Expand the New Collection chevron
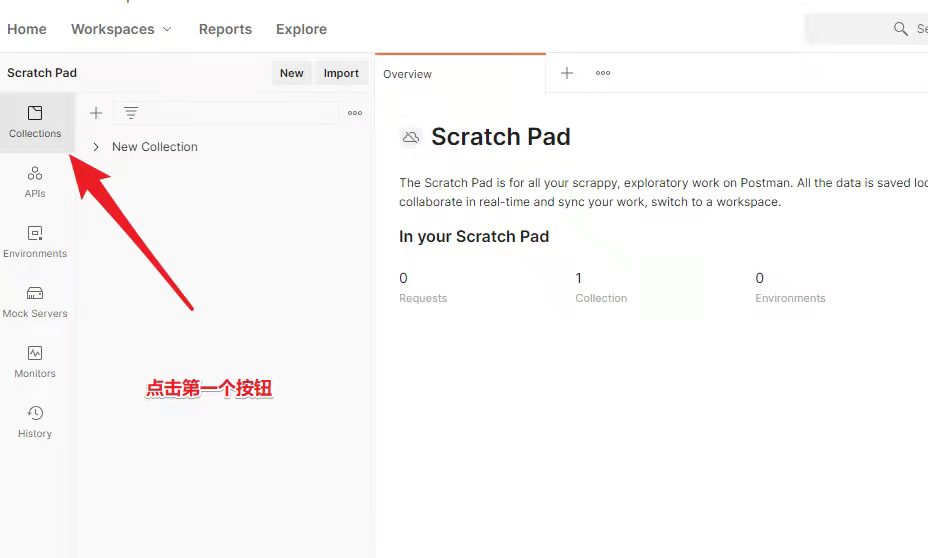This screenshot has height=558, width=928. click(96, 147)
